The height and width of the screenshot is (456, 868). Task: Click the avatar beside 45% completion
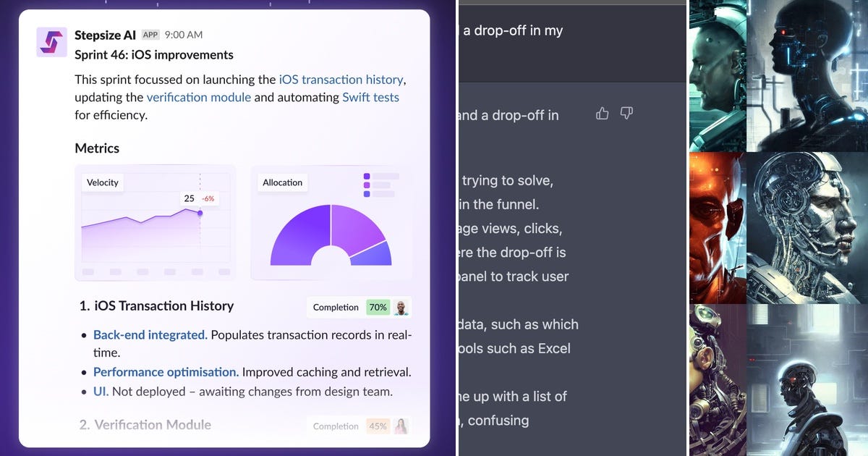coord(401,426)
